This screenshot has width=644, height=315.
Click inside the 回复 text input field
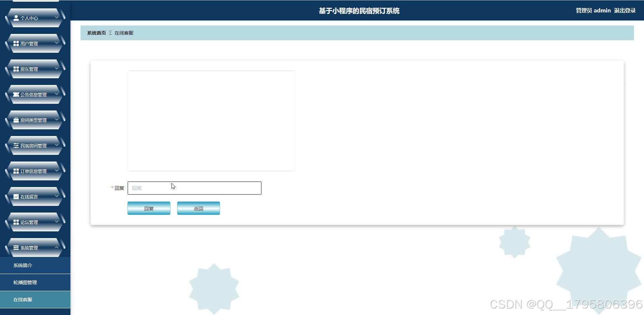point(195,188)
